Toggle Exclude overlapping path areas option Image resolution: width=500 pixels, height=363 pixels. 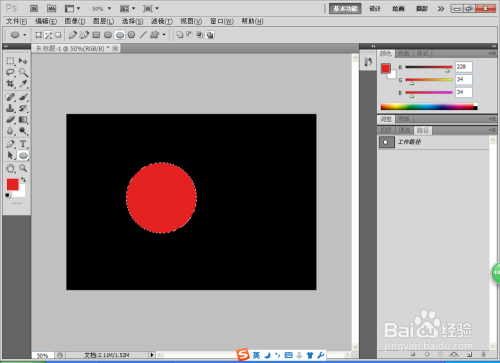210,35
